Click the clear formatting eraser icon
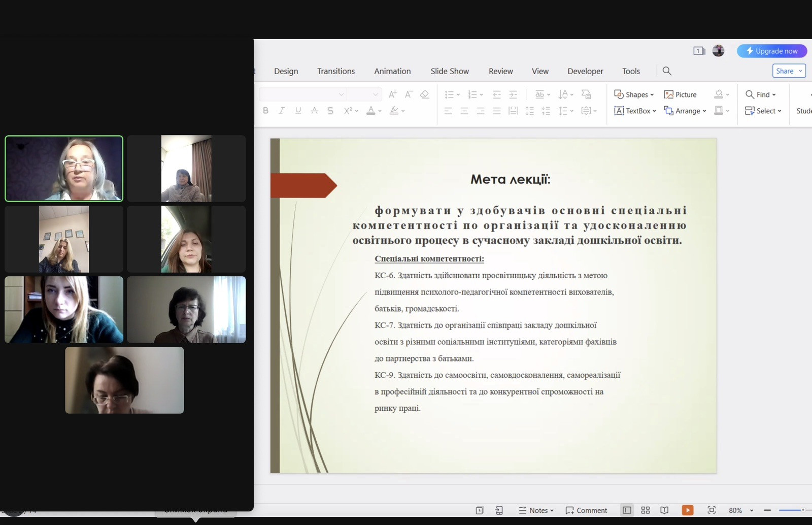The width and height of the screenshot is (812, 525). 425,94
